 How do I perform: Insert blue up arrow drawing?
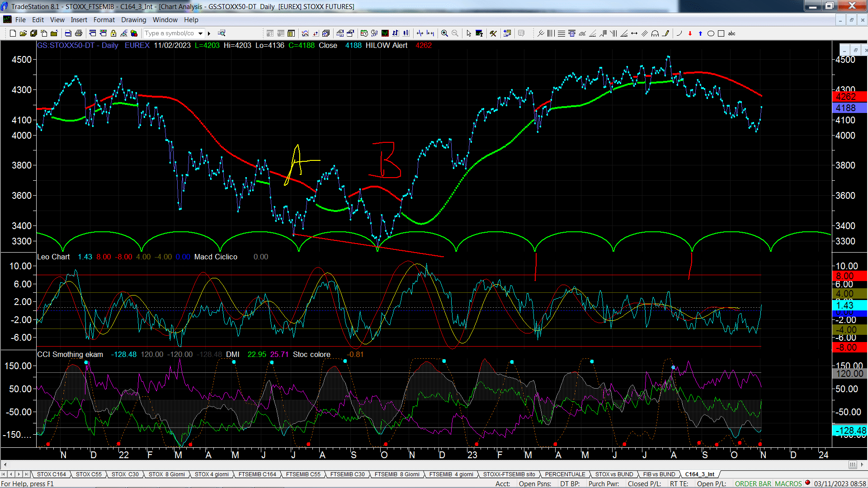point(700,33)
